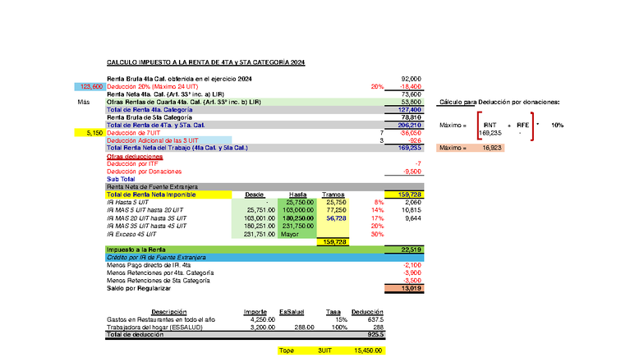Click the value 92,000
Screen dimensions: 644x362
tap(411, 79)
